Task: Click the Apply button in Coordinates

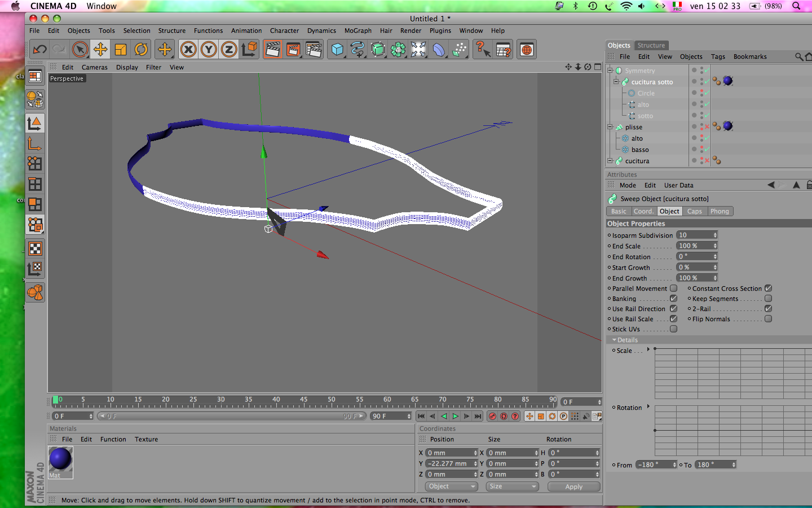Action: point(573,487)
